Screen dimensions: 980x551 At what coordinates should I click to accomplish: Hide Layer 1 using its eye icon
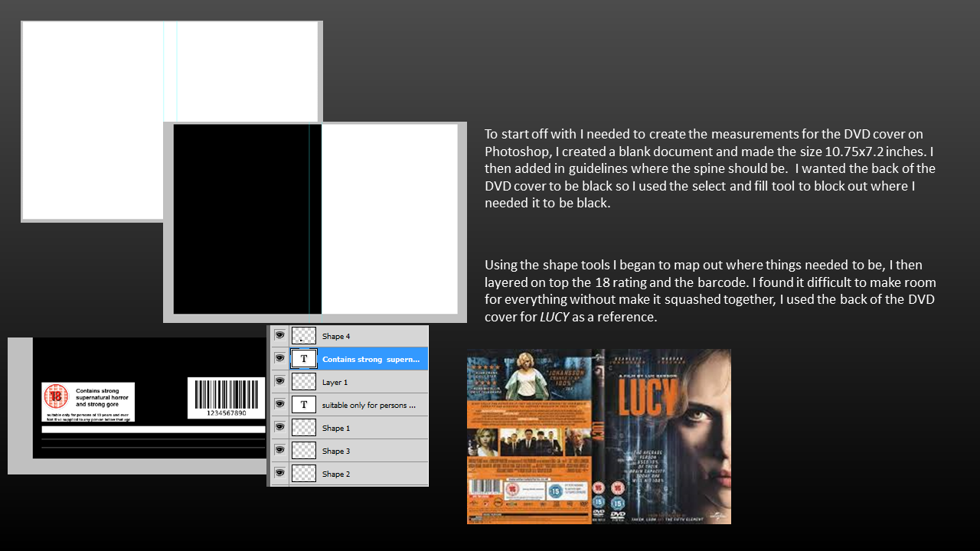point(279,381)
